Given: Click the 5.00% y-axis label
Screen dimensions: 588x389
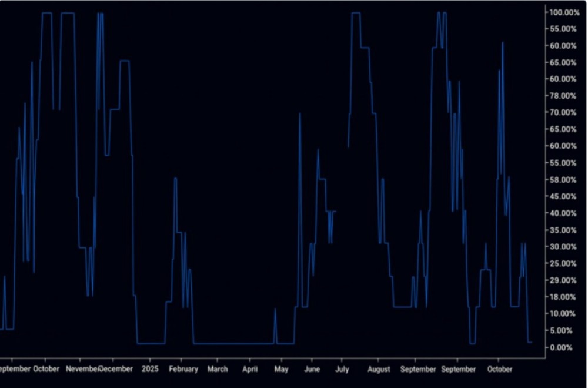Looking at the screenshot, I should point(563,331).
